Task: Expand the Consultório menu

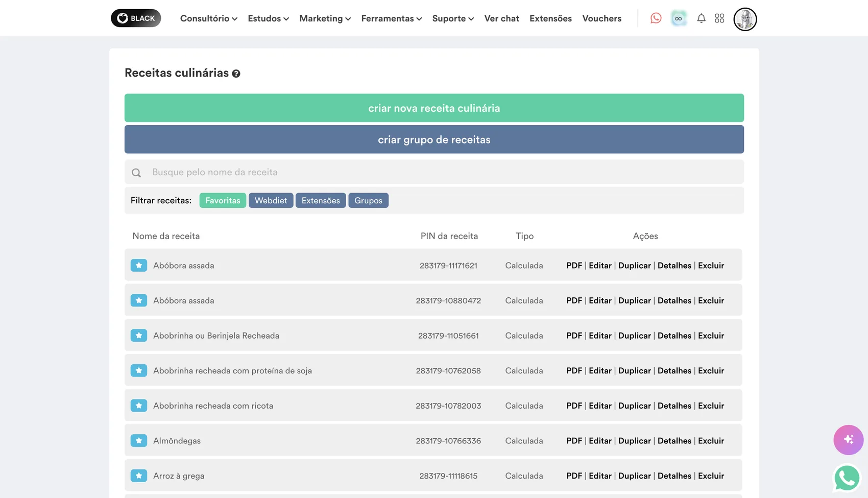Action: point(208,18)
